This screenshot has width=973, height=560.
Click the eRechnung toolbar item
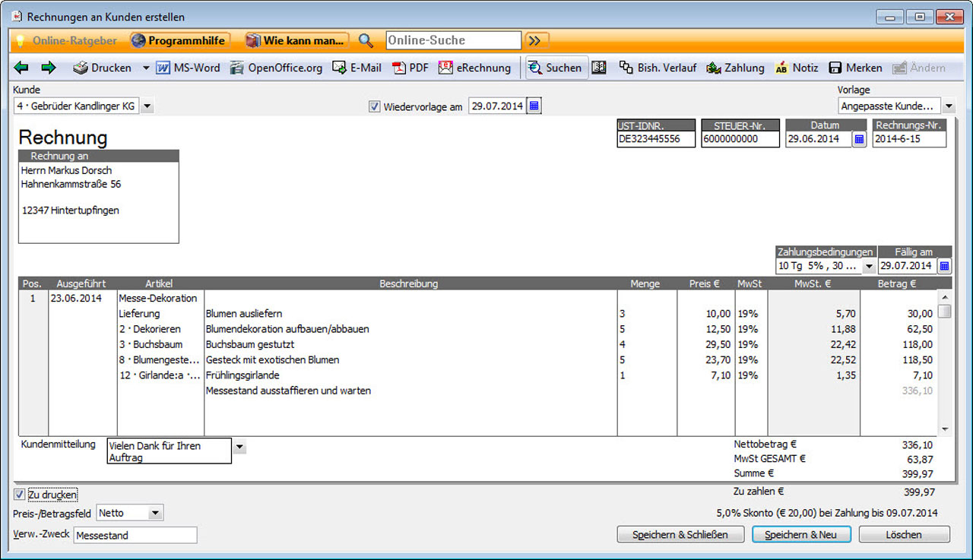[x=474, y=68]
